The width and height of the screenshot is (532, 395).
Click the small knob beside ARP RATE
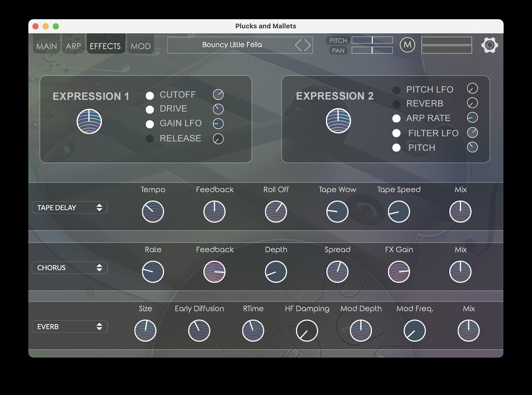point(473,118)
